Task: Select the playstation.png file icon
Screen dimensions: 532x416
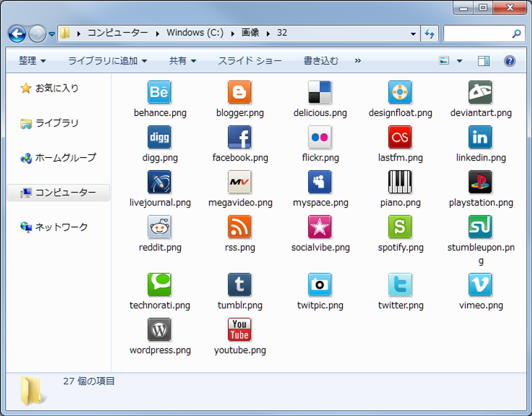Action: click(480, 182)
